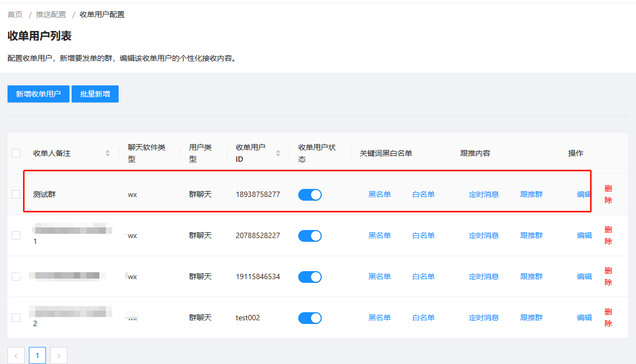Select all rows with header checkbox
This screenshot has height=364, width=636.
(x=16, y=153)
